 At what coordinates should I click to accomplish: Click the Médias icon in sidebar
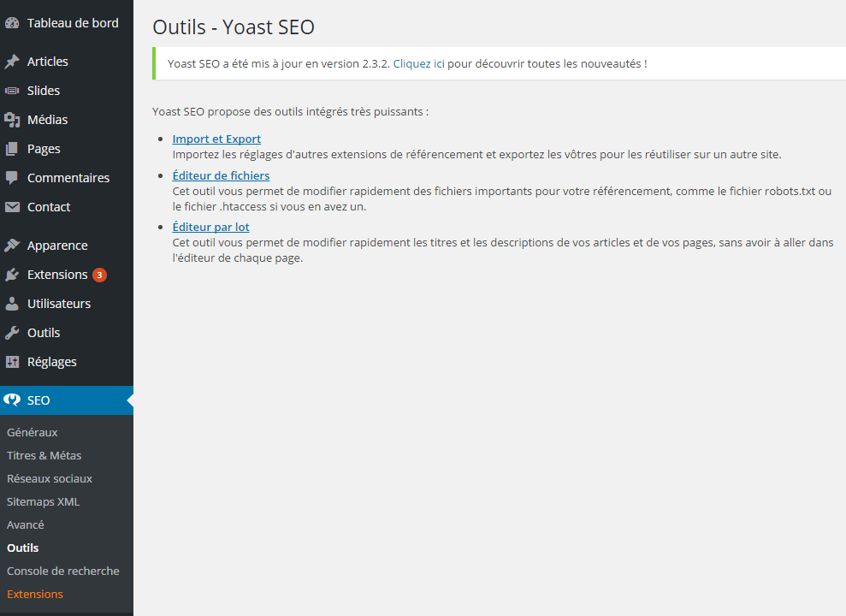coord(12,120)
